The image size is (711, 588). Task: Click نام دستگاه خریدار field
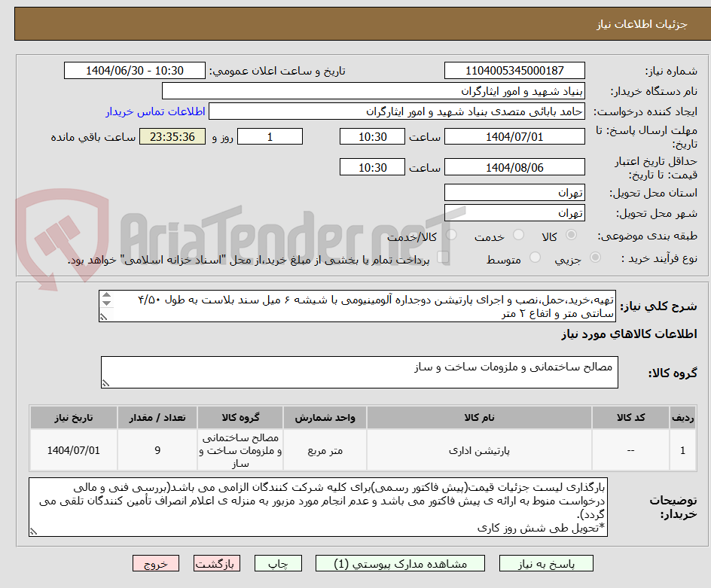373,91
